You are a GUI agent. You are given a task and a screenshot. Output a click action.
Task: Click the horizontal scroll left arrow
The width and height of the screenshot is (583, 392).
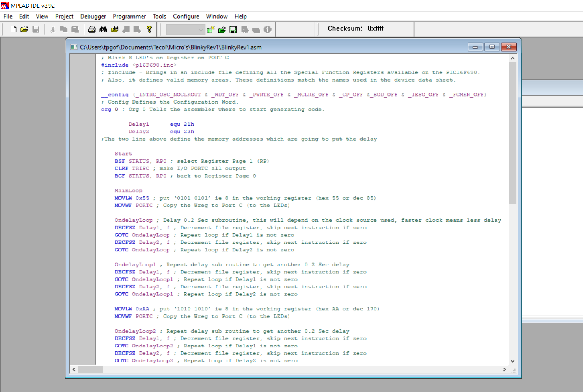point(74,370)
